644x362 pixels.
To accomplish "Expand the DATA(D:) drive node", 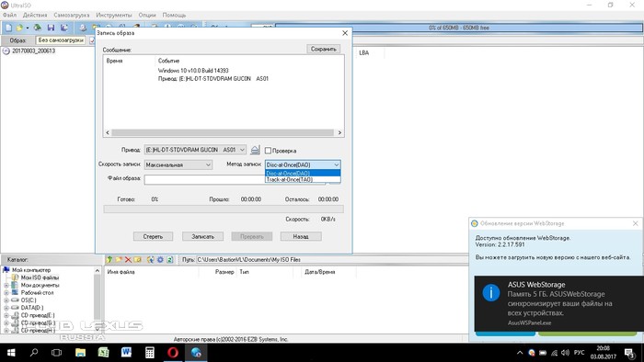I will pos(6,308).
